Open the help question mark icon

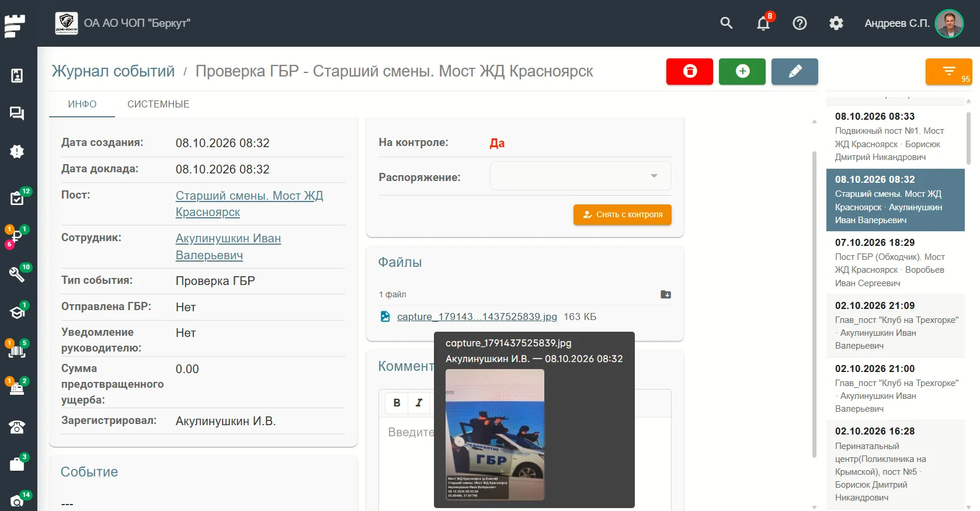(x=800, y=23)
